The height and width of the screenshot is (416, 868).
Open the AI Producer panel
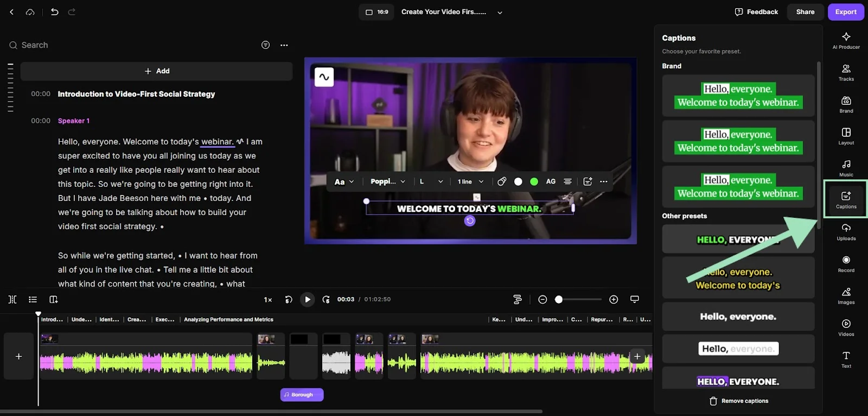(846, 41)
